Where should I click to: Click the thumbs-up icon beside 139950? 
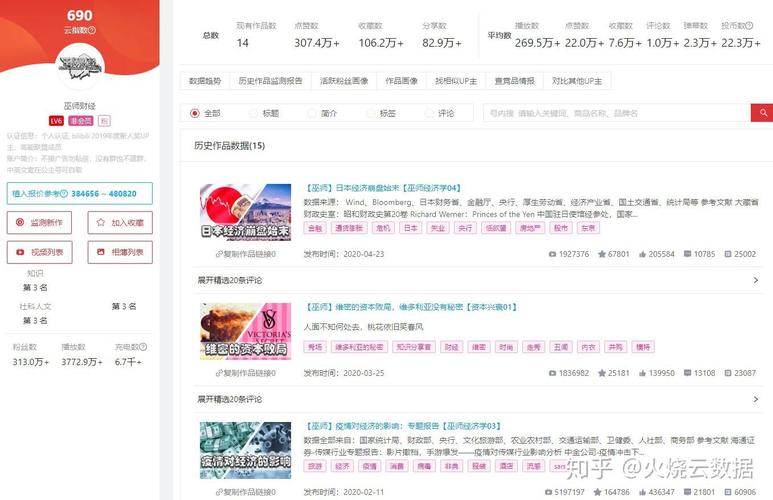pos(642,373)
